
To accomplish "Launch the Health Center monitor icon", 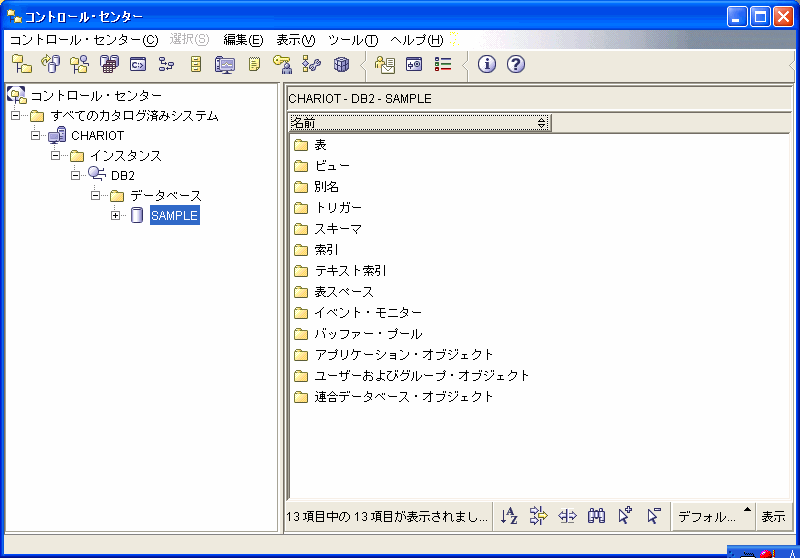I will click(x=225, y=64).
